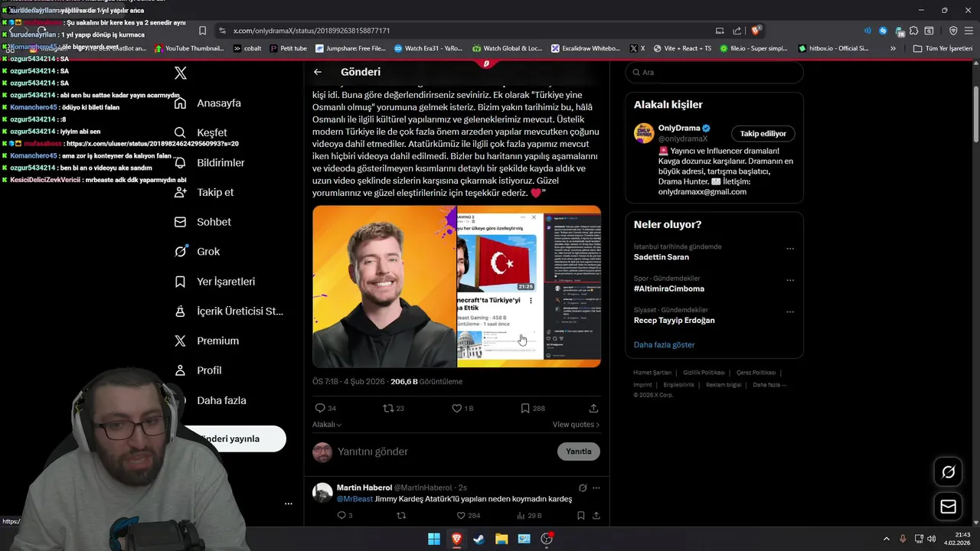The image size is (980, 551).
Task: Click Grok icon on Martin Haberol's reply
Action: pos(583,487)
